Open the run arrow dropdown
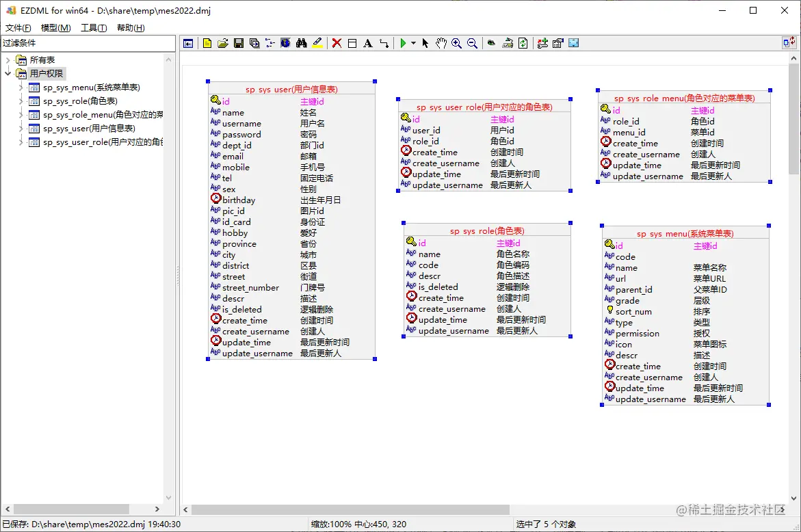 coord(413,43)
